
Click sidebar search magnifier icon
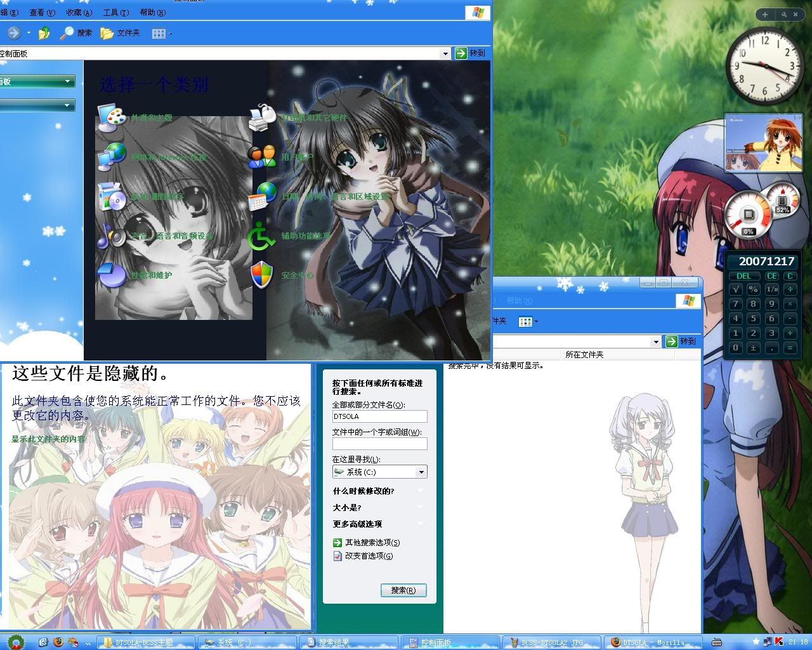(x=784, y=14)
